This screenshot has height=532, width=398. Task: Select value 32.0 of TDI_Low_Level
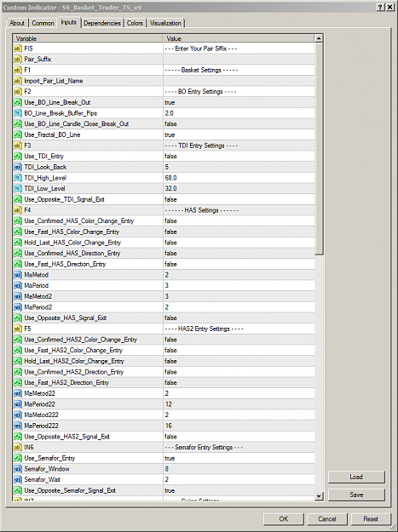pos(170,189)
